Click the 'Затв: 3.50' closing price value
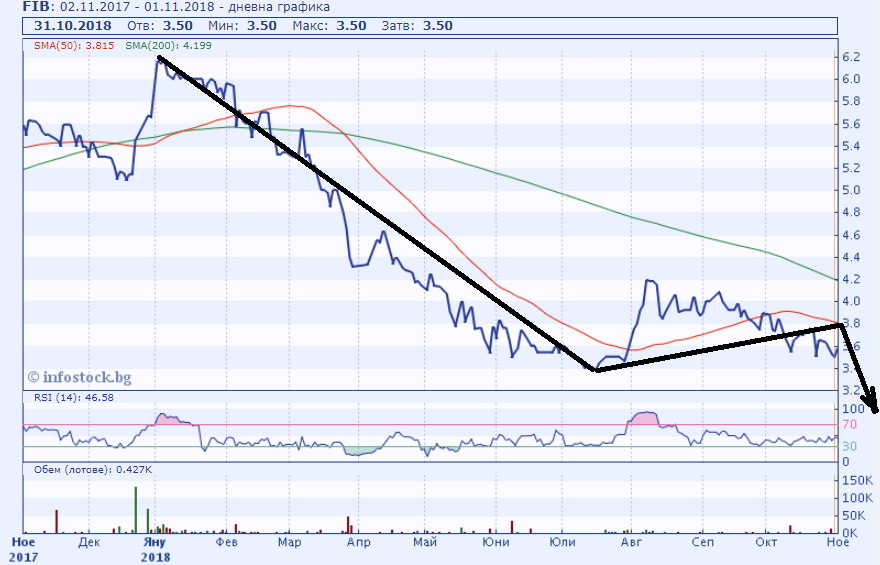The image size is (880, 565). [417, 26]
